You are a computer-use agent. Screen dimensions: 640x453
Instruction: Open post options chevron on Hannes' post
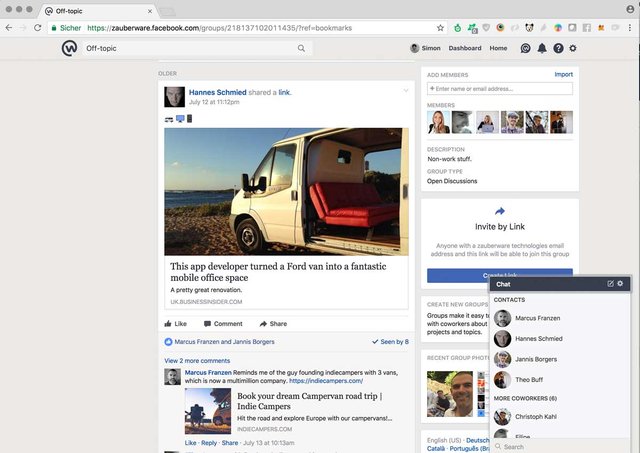[x=406, y=91]
